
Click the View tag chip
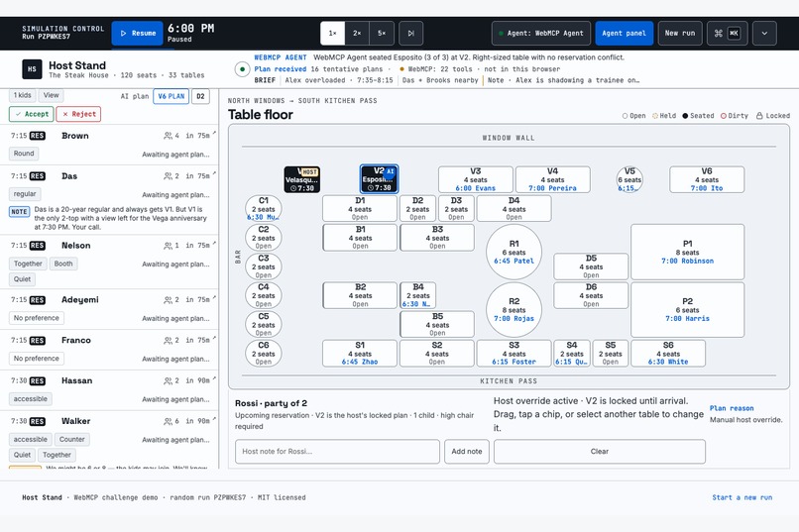(x=51, y=95)
